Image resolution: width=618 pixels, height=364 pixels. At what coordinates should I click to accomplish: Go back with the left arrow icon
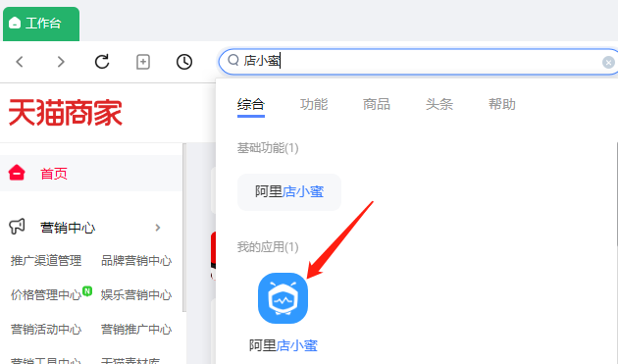(x=20, y=62)
